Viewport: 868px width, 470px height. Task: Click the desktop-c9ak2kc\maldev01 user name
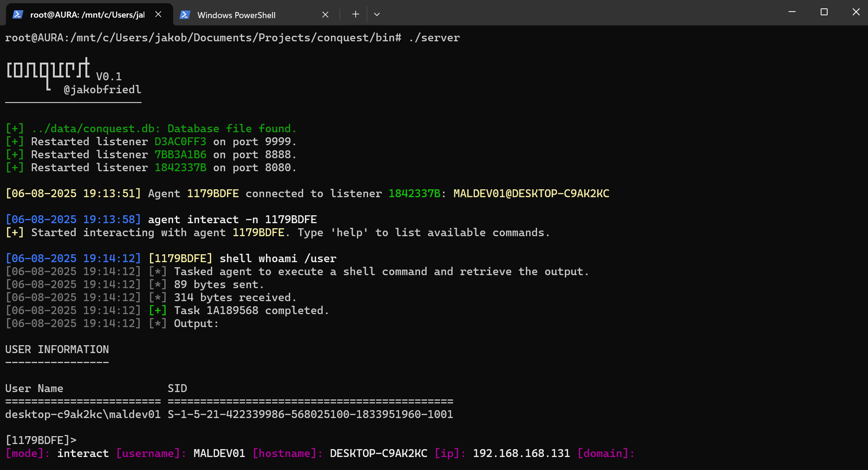point(83,414)
